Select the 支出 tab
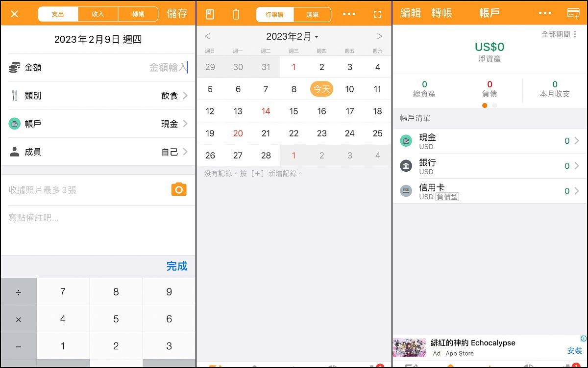The image size is (588, 368). pyautogui.click(x=58, y=14)
